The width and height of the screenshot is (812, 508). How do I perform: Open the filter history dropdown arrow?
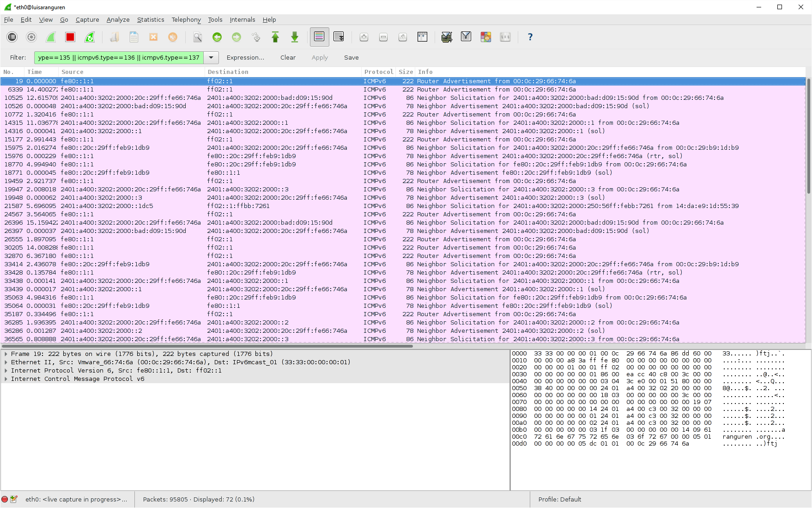coord(211,58)
